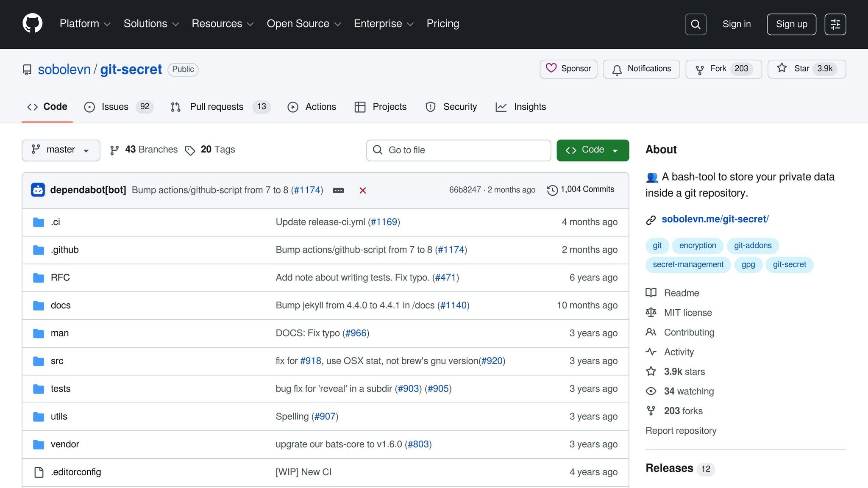
Task: Click the dependabot avatar icon
Action: tap(38, 190)
